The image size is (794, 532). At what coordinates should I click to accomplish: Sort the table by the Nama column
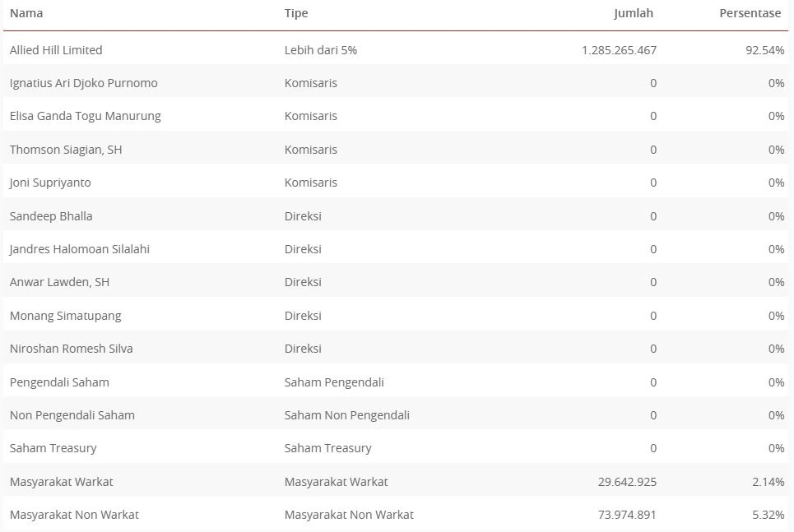pyautogui.click(x=26, y=13)
